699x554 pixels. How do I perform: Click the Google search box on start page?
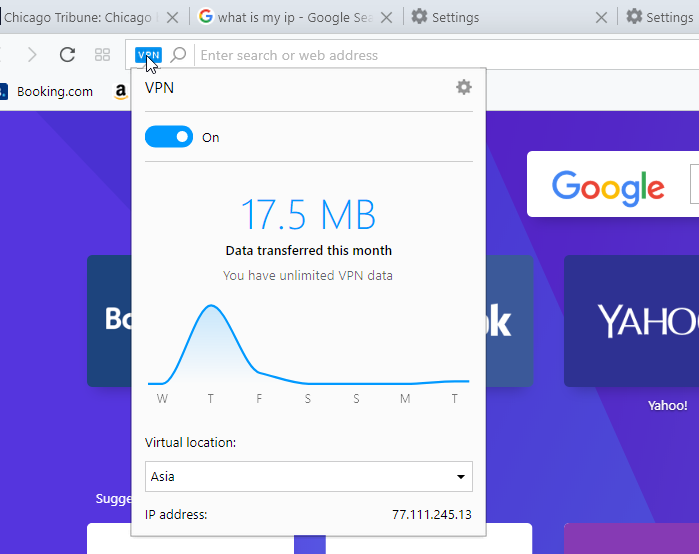[694, 185]
